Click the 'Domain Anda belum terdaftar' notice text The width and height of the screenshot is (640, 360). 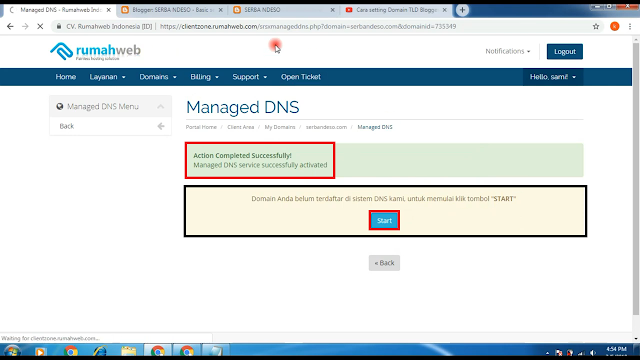pyautogui.click(x=384, y=199)
